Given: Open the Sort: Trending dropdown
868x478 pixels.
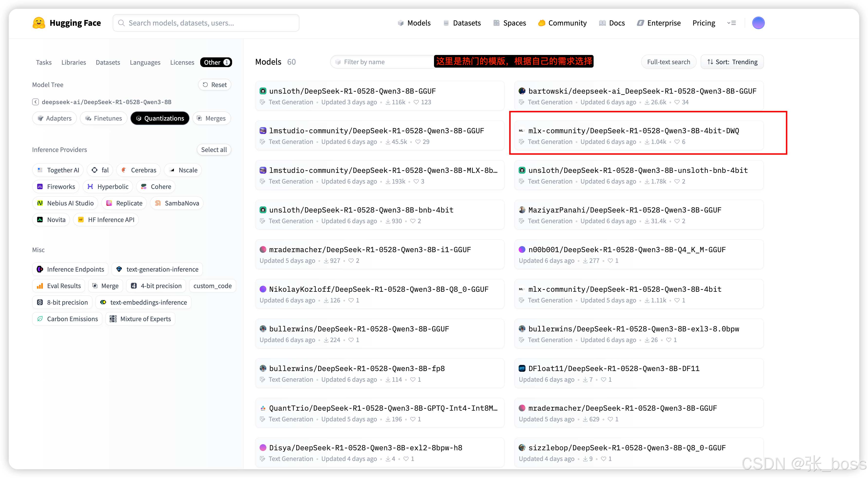Looking at the screenshot, I should [x=732, y=62].
